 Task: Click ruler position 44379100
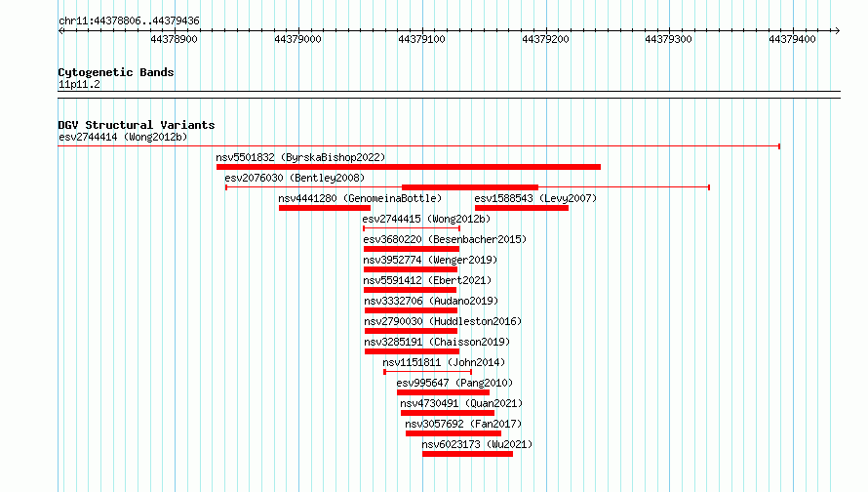422,39
